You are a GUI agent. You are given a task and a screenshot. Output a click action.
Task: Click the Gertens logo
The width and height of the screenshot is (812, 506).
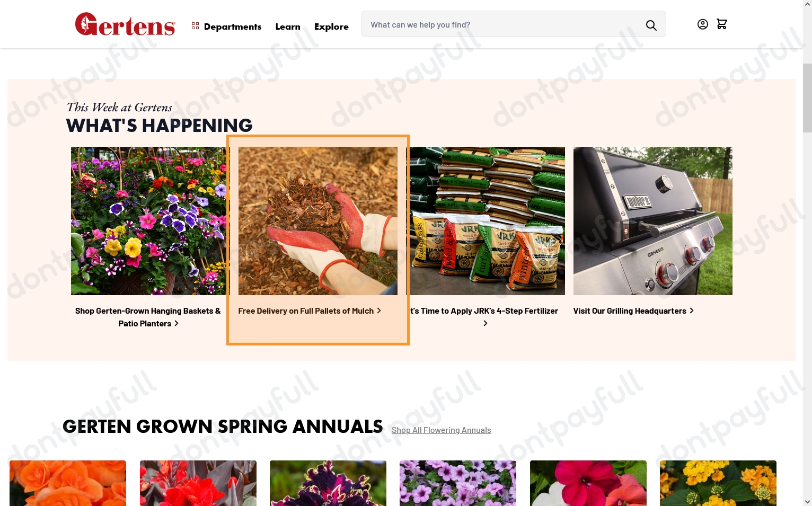(125, 24)
